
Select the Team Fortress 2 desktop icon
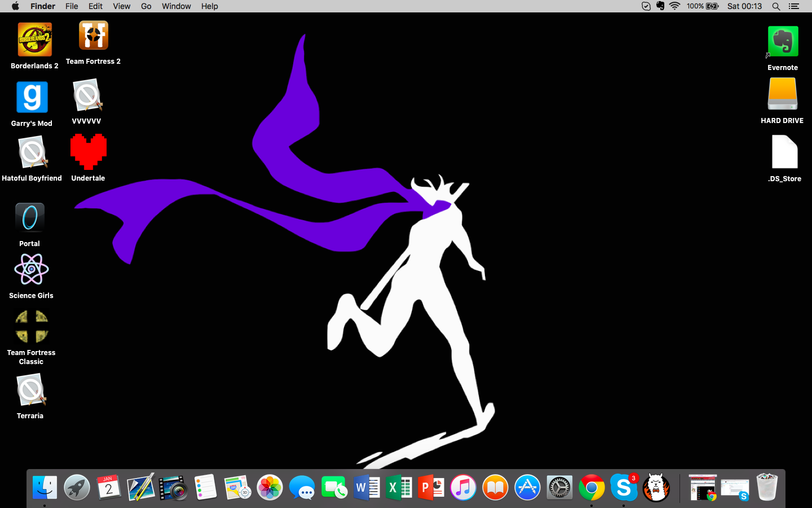point(93,36)
